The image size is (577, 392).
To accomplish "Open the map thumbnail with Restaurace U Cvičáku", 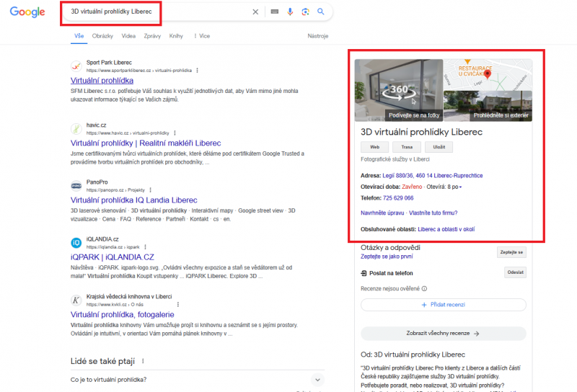I will coord(488,75).
